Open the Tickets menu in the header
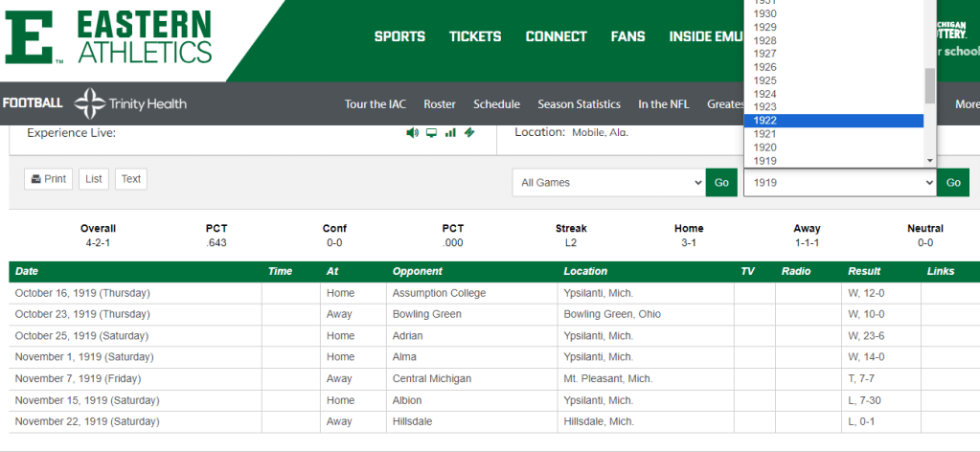Viewport: 980px width, 452px height. 475,36
